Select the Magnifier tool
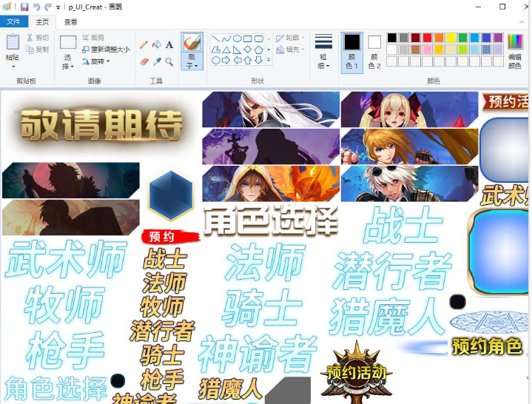This screenshot has width=532, height=404. (169, 61)
